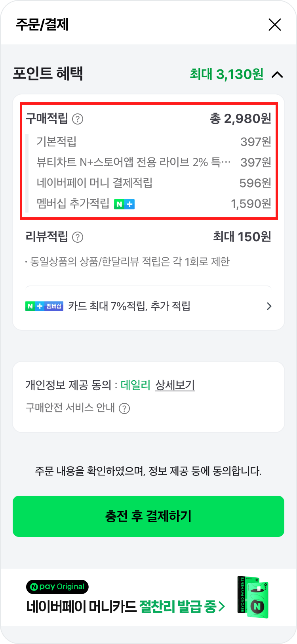The image size is (297, 644).
Task: Tap the N+ 멤버십 card badge
Action: (x=44, y=306)
